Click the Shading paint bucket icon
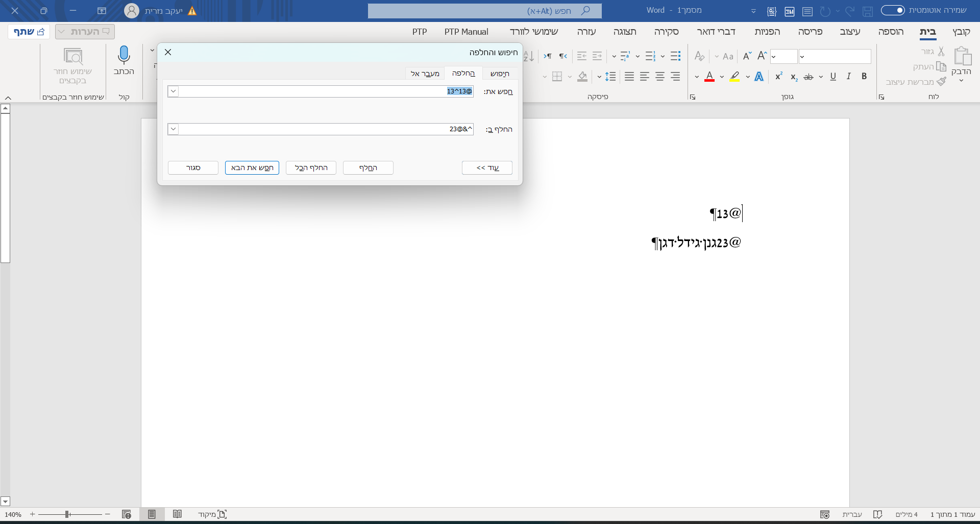This screenshot has height=524, width=980. (582, 77)
